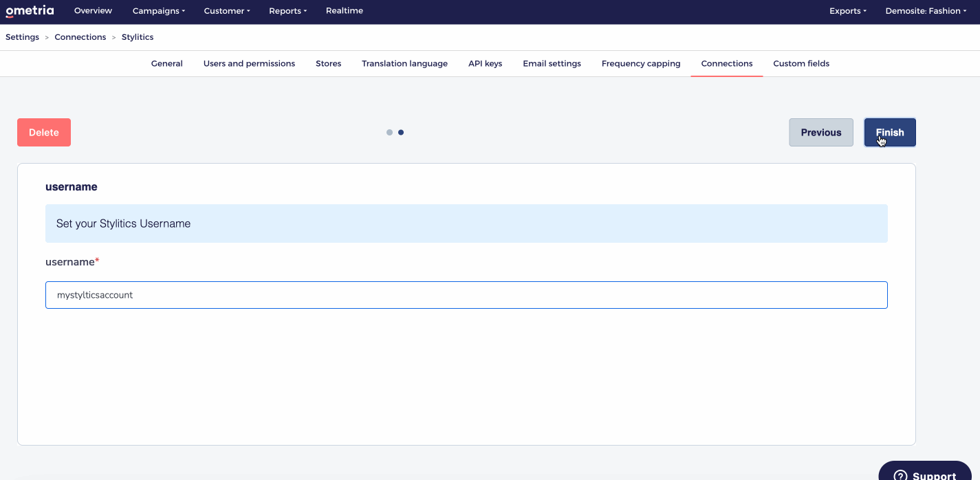
Task: Click the username input field
Action: click(466, 295)
